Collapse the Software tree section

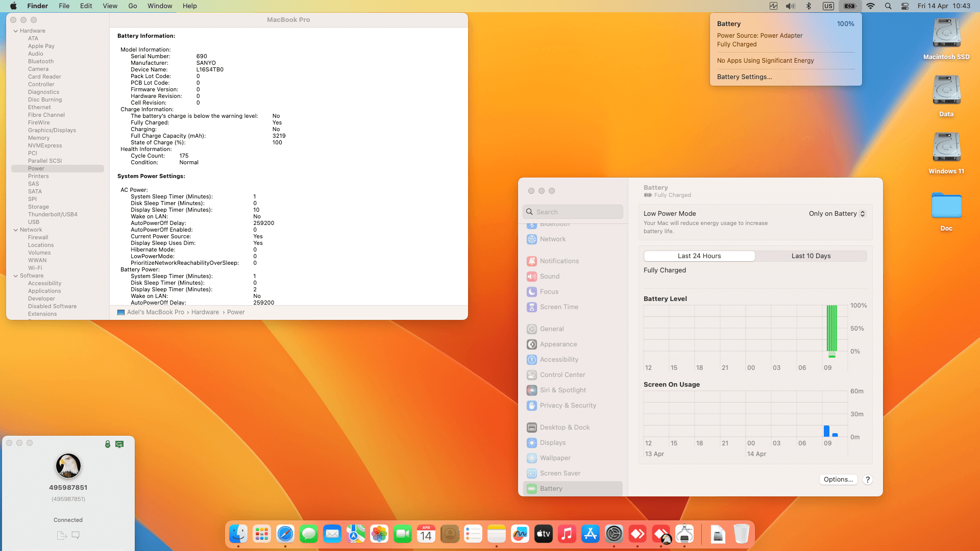pyautogui.click(x=16, y=276)
